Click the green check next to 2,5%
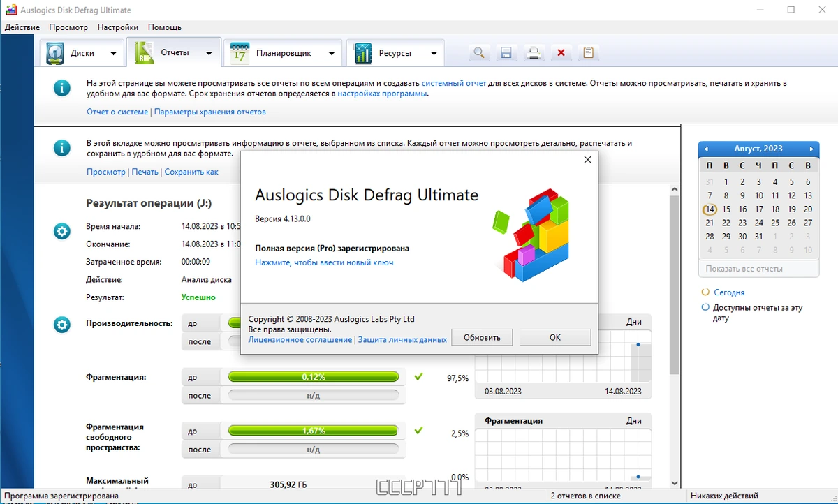Screen dimensions: 838x504 click(x=418, y=431)
